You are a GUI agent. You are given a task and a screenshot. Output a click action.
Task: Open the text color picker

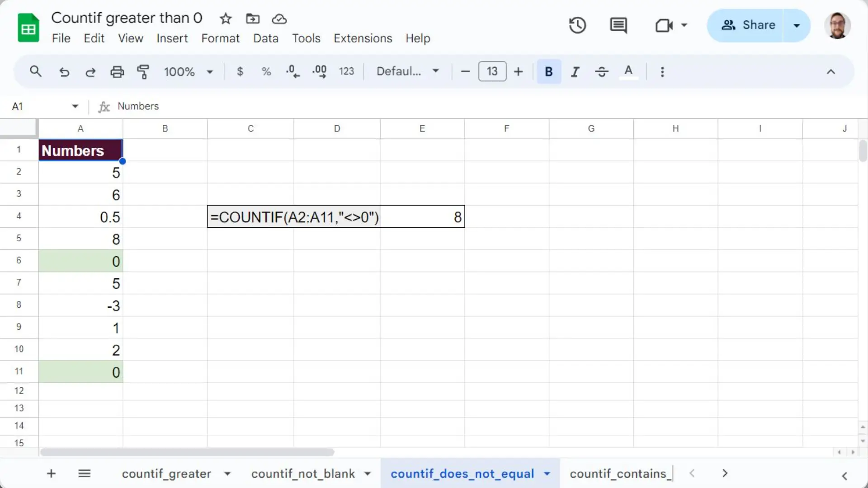pos(628,72)
